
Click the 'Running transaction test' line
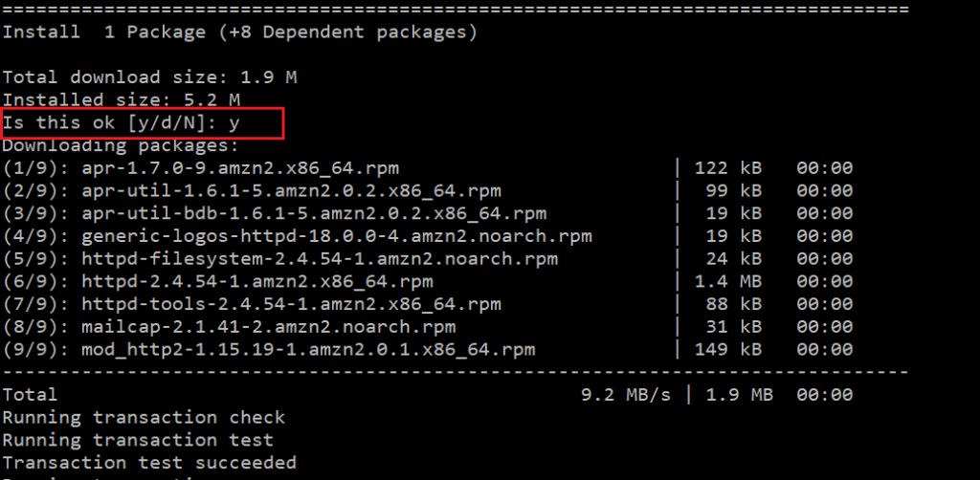point(138,440)
